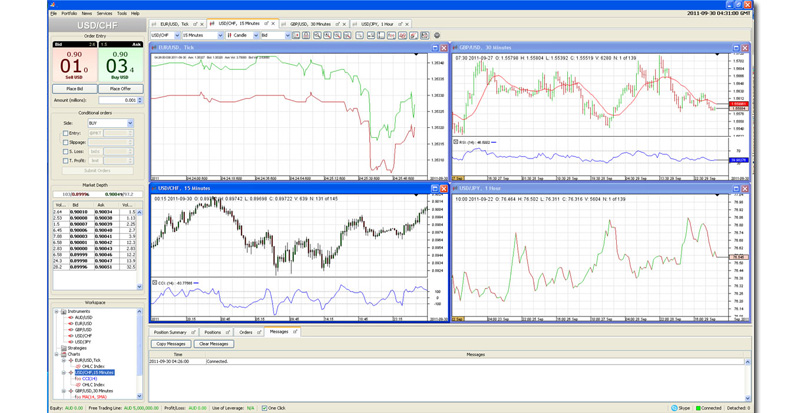Click the Place Bid button

click(x=74, y=89)
